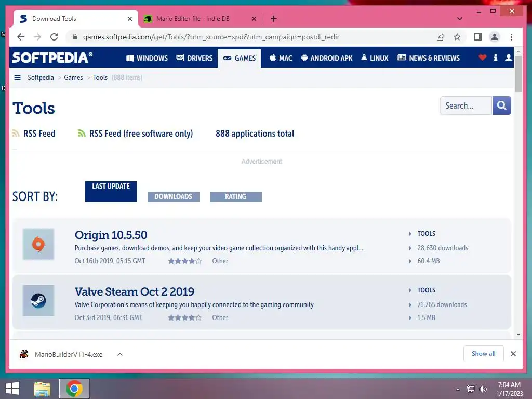Image resolution: width=532 pixels, height=399 pixels.
Task: Open the Chrome profile avatar
Action: (x=495, y=37)
